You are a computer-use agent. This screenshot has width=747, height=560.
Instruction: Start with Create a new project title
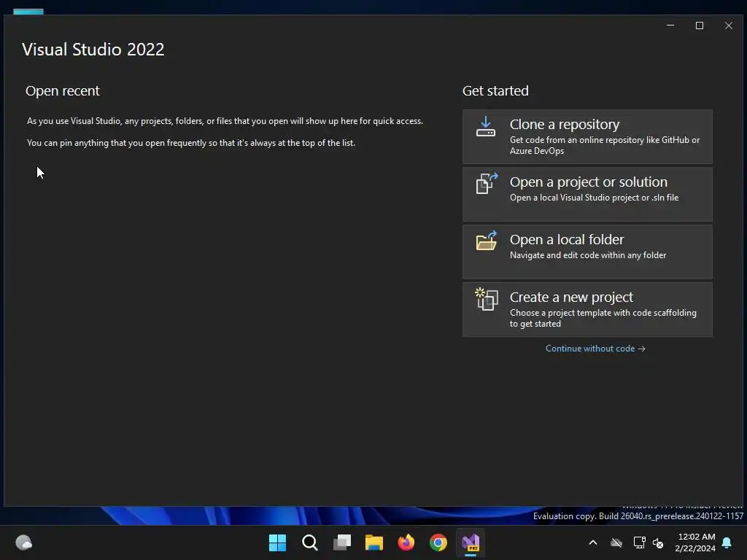point(571,297)
